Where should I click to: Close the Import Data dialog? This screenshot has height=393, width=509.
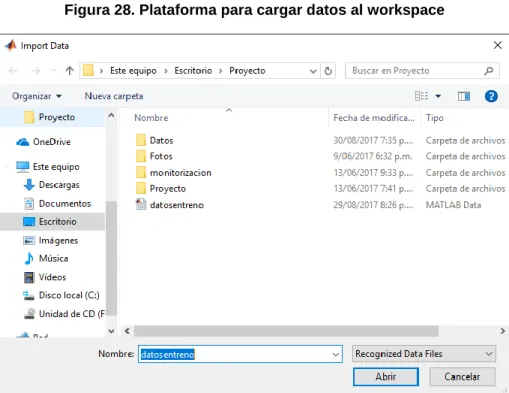click(x=497, y=45)
